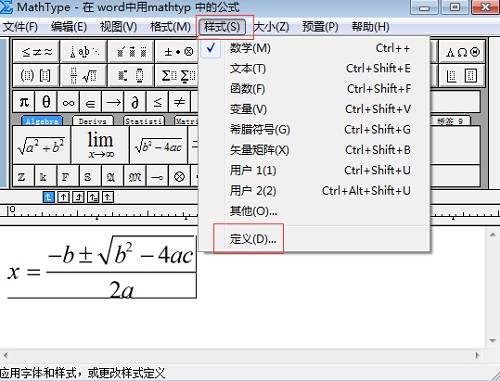Switch to the Matri tab
Viewport: 500px width, 381px height.
click(x=186, y=121)
